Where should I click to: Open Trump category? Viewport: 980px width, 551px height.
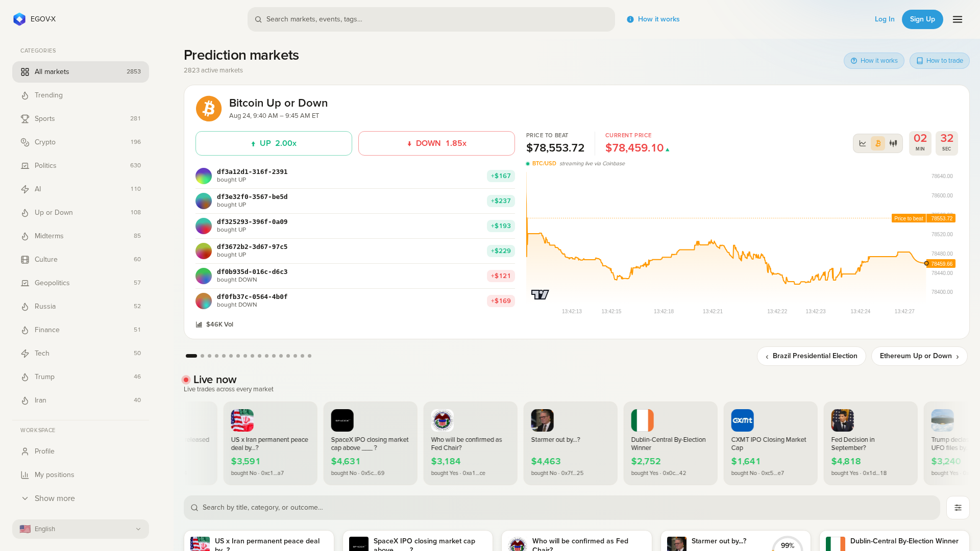[x=81, y=377]
